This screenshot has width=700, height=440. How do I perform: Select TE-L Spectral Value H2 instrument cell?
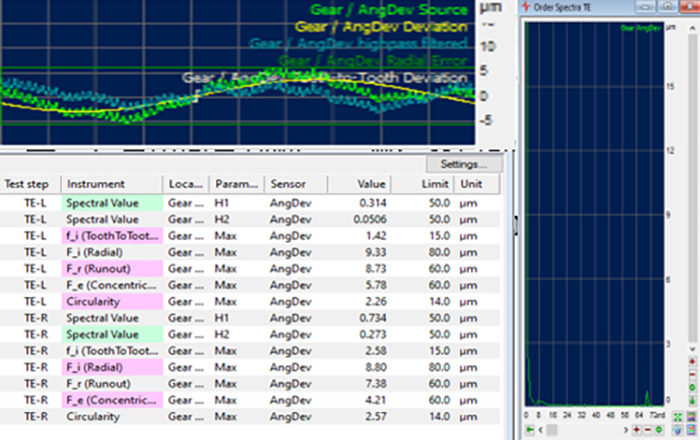pos(112,220)
